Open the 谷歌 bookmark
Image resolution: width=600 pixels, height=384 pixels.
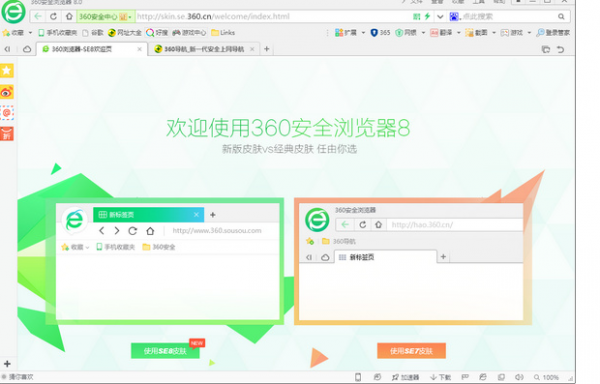[93, 33]
